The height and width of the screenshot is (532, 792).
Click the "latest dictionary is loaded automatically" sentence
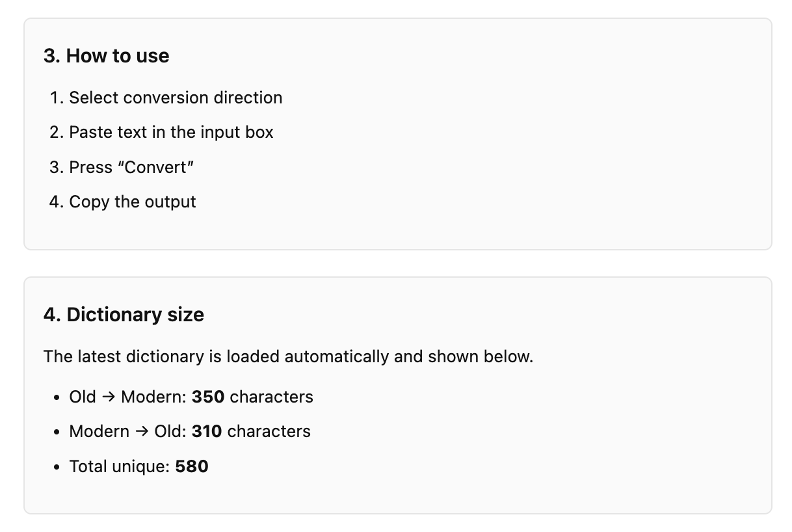pos(288,356)
